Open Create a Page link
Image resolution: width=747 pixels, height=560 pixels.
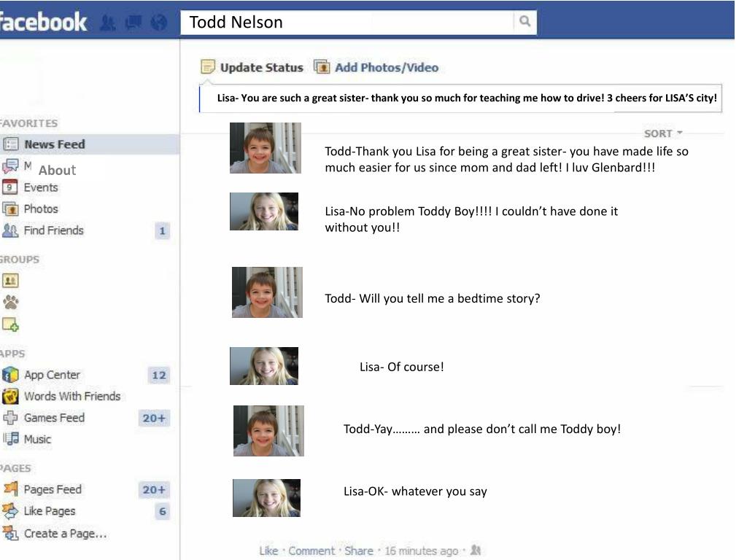65,534
